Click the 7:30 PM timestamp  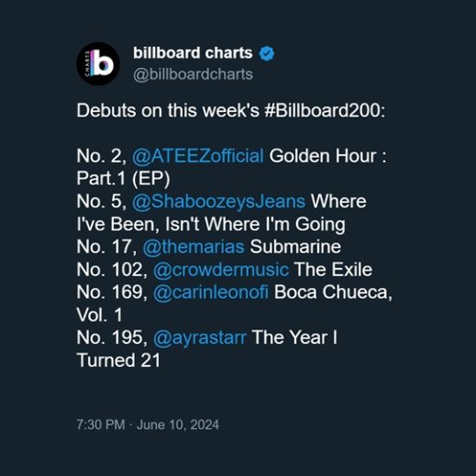click(x=101, y=425)
